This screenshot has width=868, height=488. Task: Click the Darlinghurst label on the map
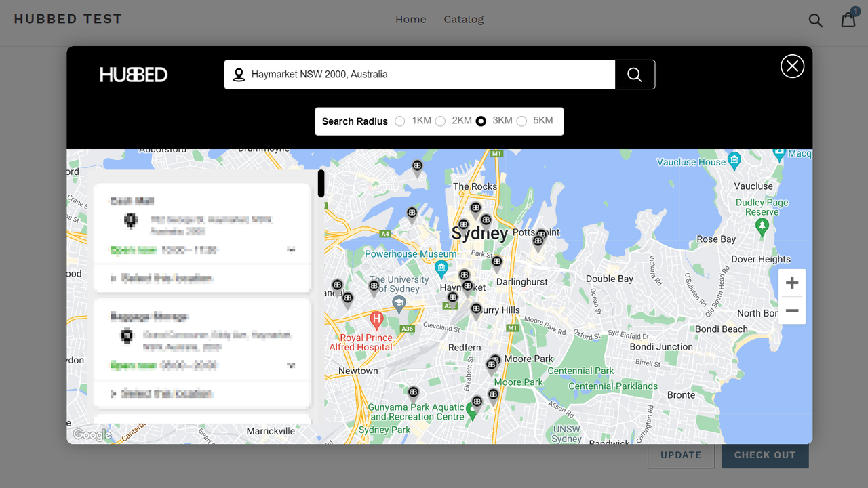[522, 281]
